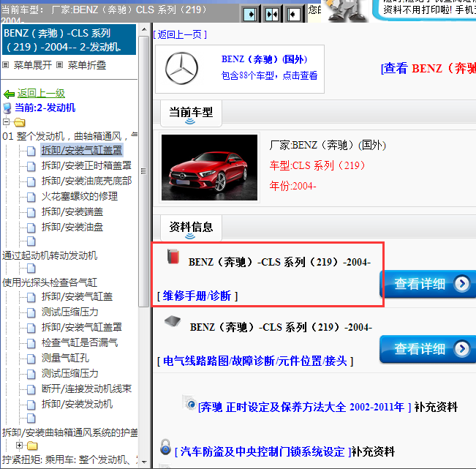Click page icon beside 拆卸/安装端盖

pos(31,212)
